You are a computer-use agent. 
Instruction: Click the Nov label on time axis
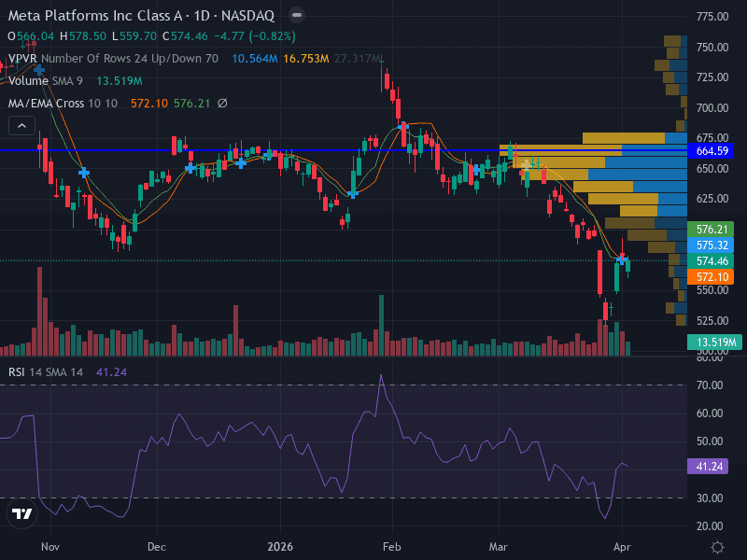point(50,547)
